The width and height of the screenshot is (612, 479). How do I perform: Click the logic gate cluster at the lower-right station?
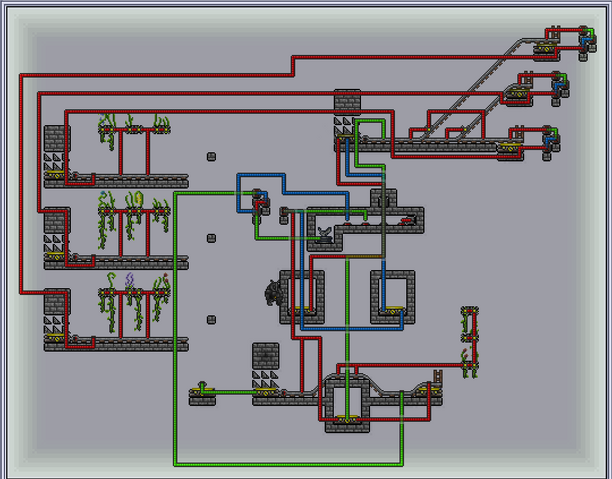tap(551, 142)
